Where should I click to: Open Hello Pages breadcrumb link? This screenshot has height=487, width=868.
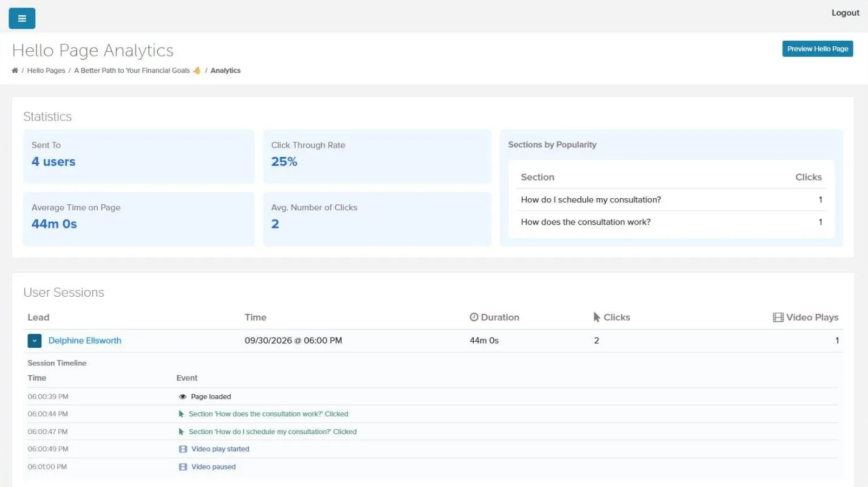tap(46, 71)
